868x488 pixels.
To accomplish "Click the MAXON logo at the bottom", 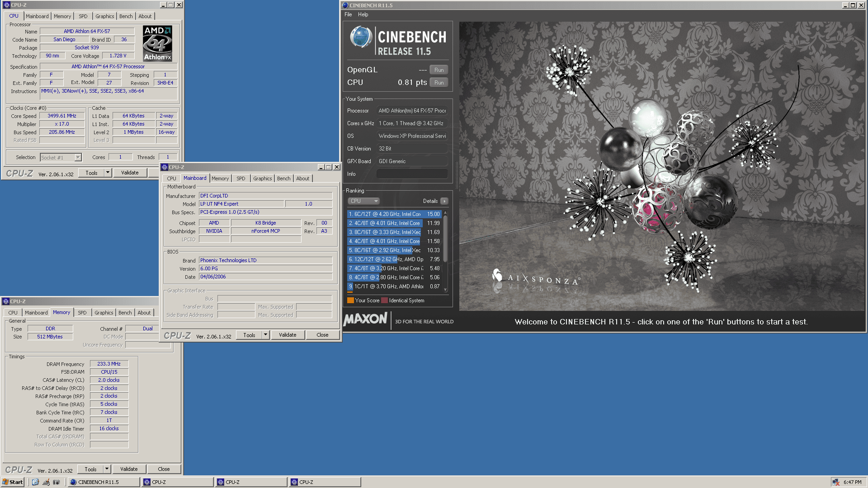I will click(x=365, y=319).
